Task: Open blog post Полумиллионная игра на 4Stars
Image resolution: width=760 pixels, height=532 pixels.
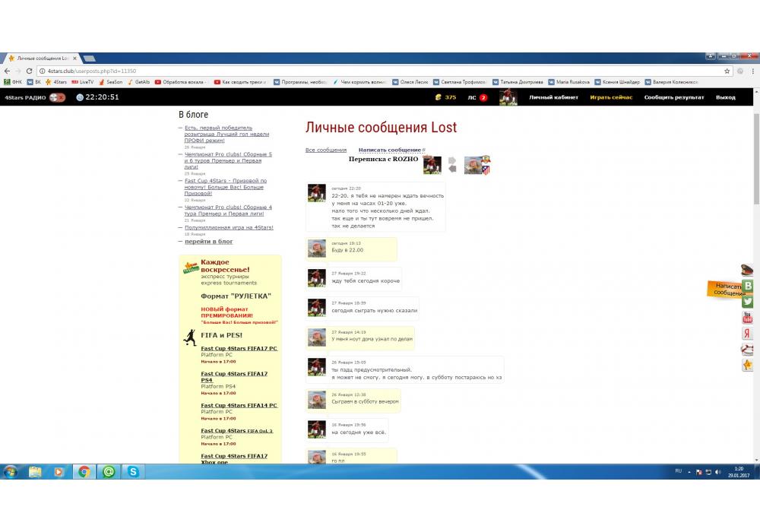Action: [x=229, y=228]
